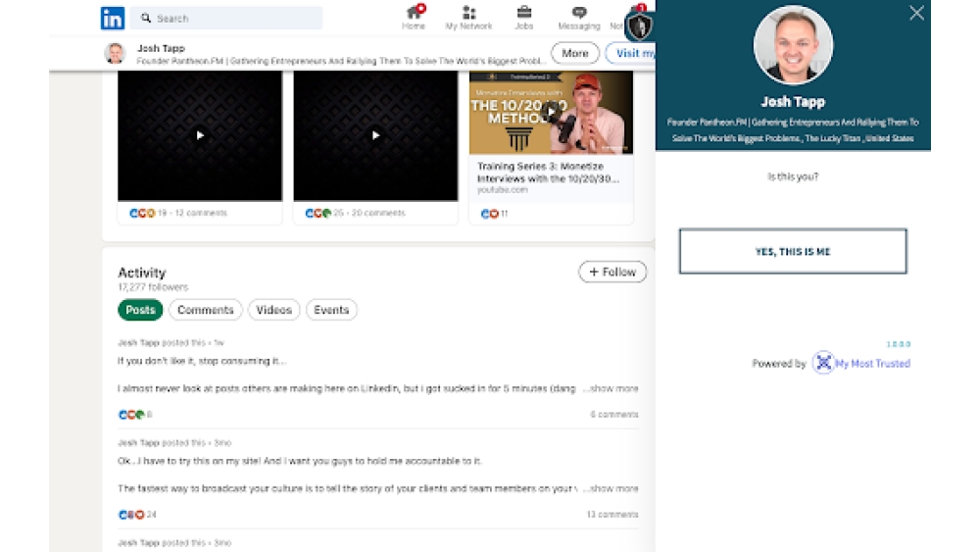Screen dimensions: 980x552
Task: Click Josh Tapp name in sticky header
Action: (161, 48)
